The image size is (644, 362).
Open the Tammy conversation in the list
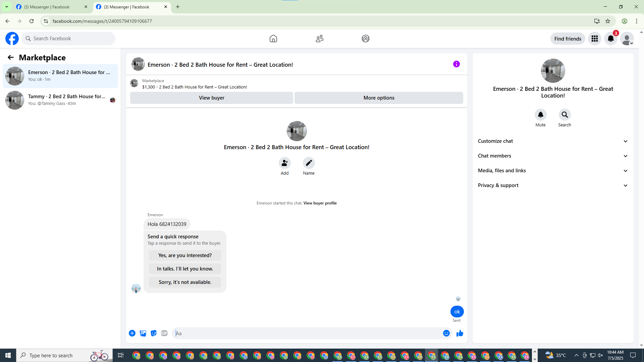(60, 100)
